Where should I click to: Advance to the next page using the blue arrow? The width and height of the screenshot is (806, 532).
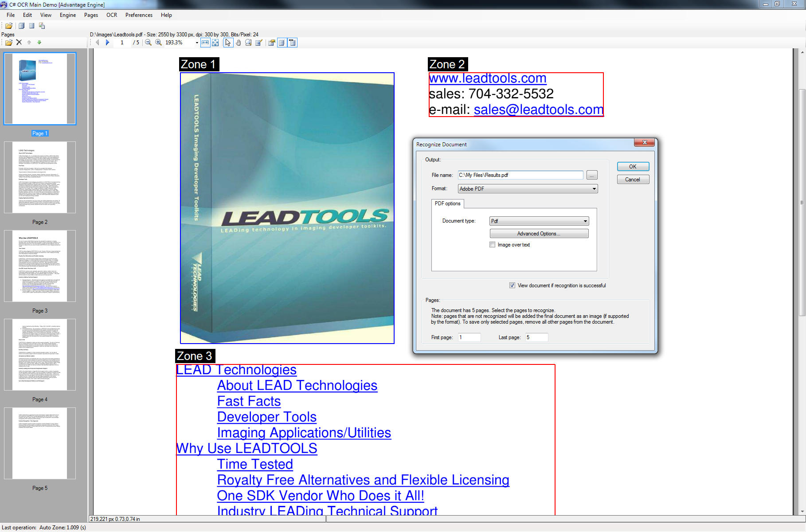click(107, 43)
